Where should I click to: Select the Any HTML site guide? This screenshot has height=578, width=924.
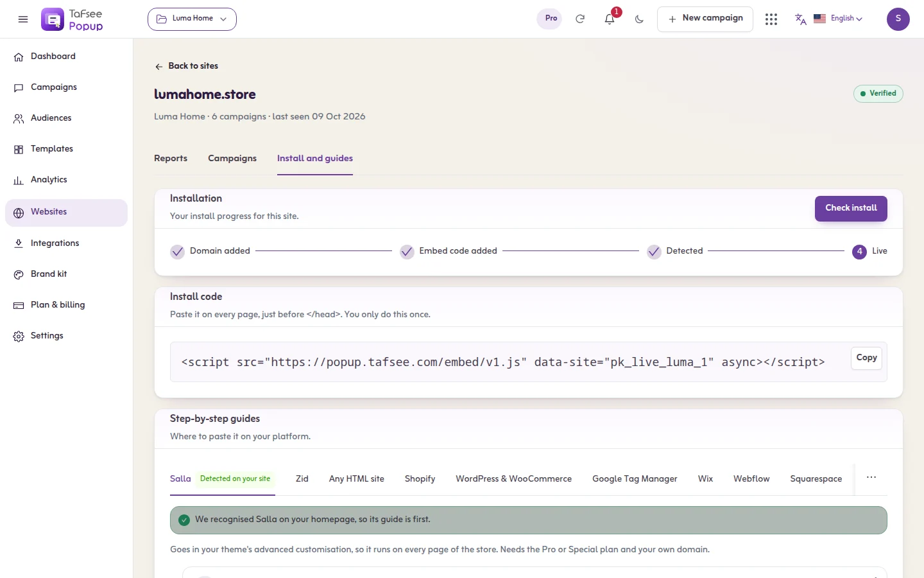(357, 479)
